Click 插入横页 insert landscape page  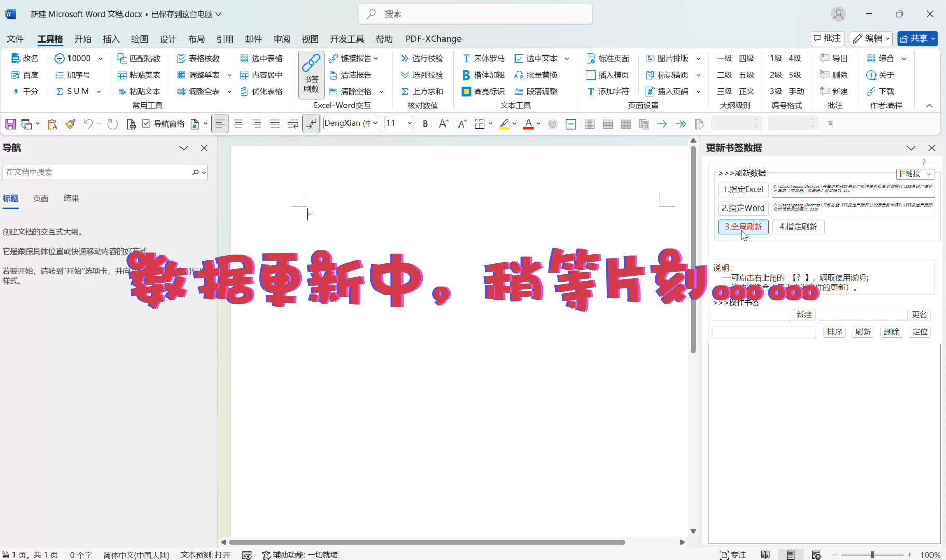(608, 75)
